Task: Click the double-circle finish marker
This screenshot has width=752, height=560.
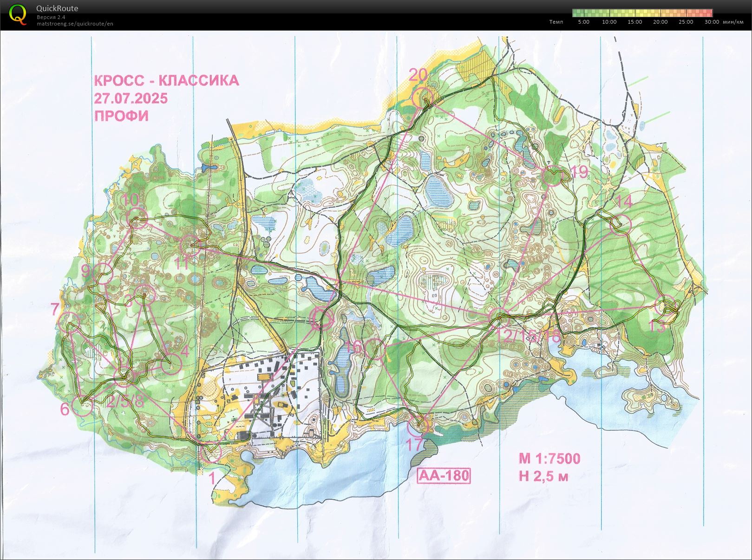Action: (321, 319)
